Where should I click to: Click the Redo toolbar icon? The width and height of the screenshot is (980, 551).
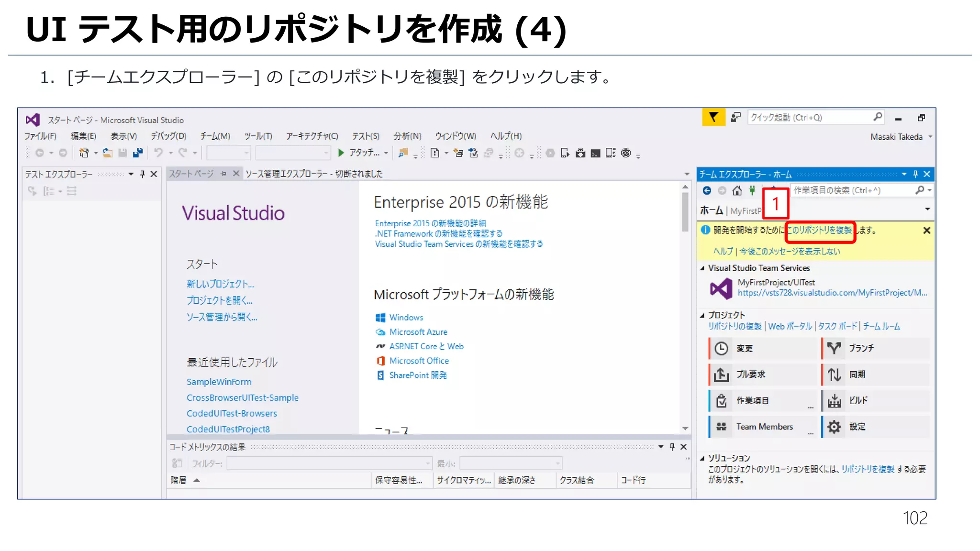pyautogui.click(x=183, y=153)
